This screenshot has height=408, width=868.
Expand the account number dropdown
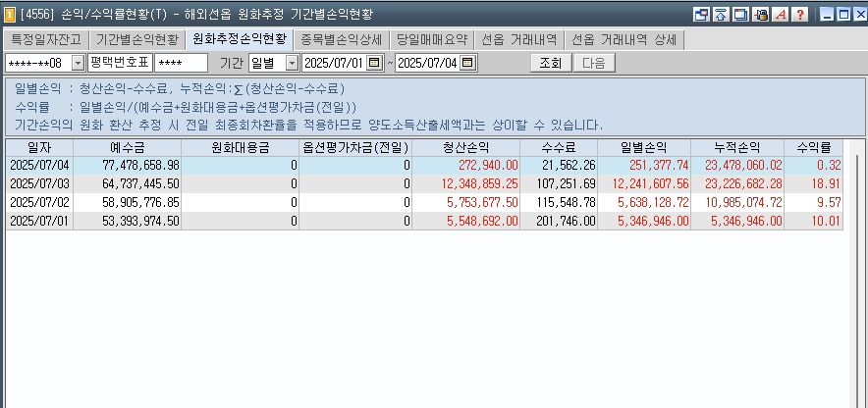[x=78, y=63]
